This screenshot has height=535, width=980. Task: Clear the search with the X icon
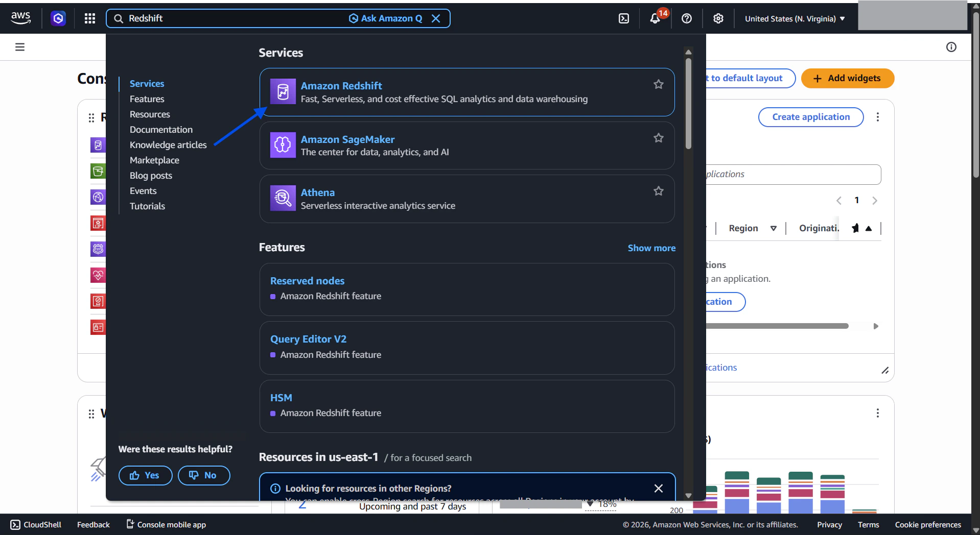pyautogui.click(x=436, y=18)
